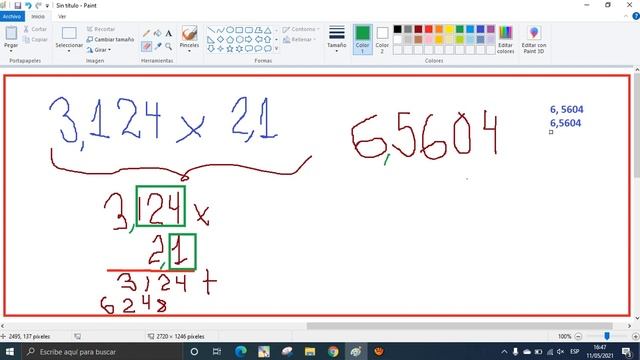Open Customize Quick Access Toolbar arrow
Screen dimensions: 640x360
[x=47, y=6]
